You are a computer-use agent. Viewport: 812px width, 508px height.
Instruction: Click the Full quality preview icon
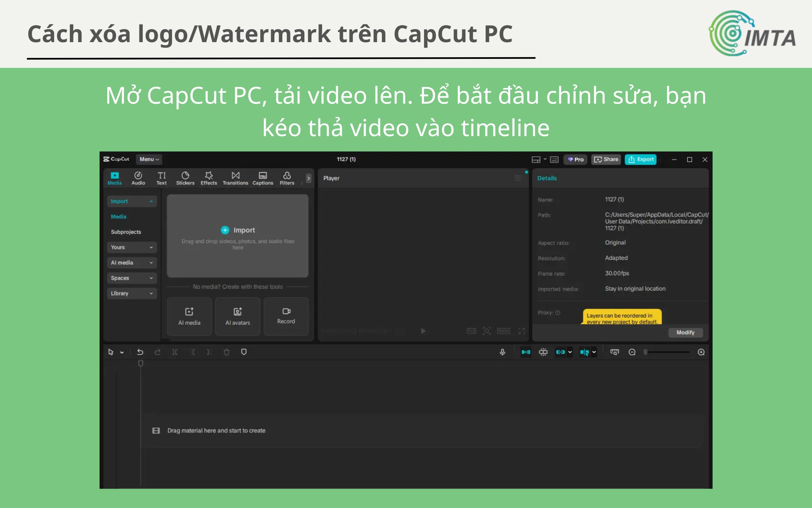point(471,331)
